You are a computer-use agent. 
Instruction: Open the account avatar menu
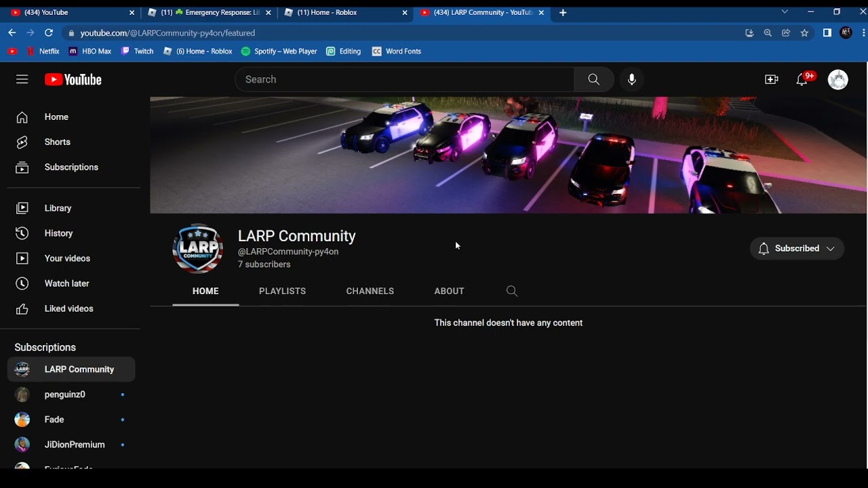click(838, 79)
